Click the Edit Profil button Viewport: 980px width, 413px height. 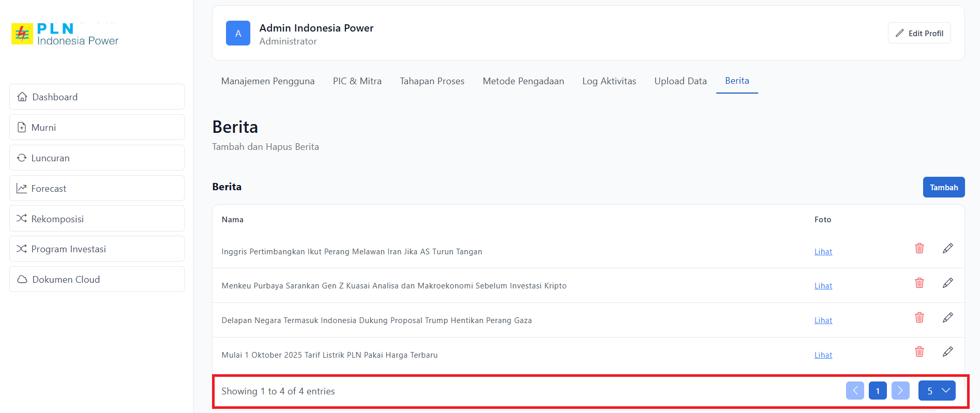(919, 33)
